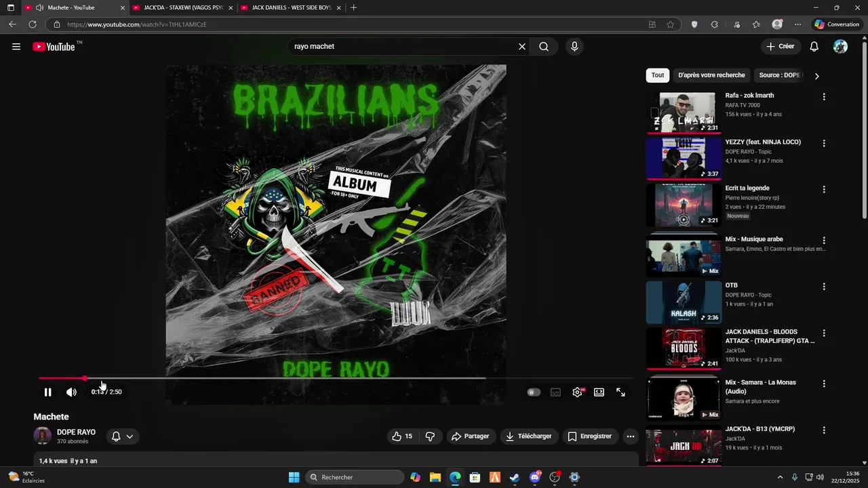868x488 pixels.
Task: Open the player settings gear
Action: [x=577, y=392]
